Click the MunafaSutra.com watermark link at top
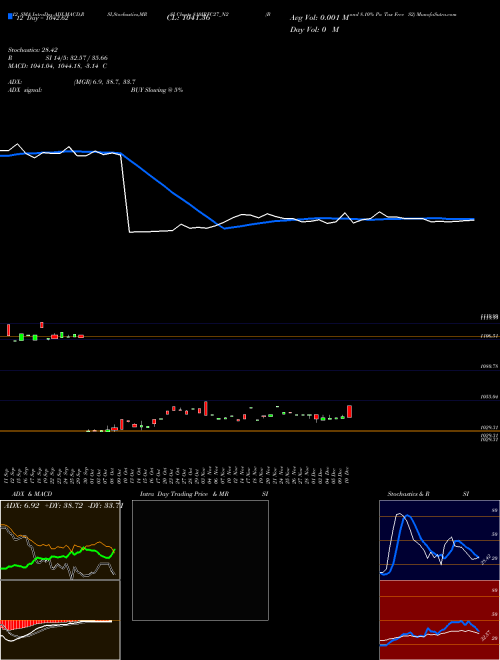This screenshot has width=500, height=660. pos(437,14)
